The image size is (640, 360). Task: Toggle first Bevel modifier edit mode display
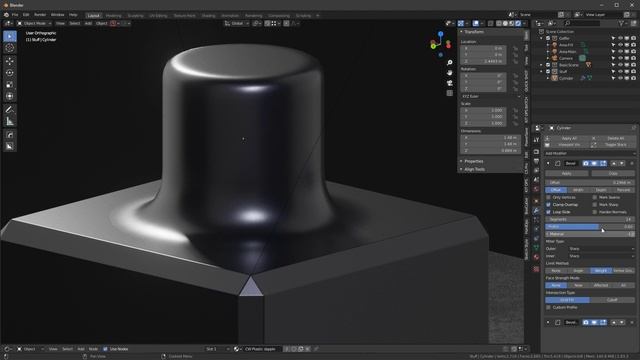(x=603, y=163)
